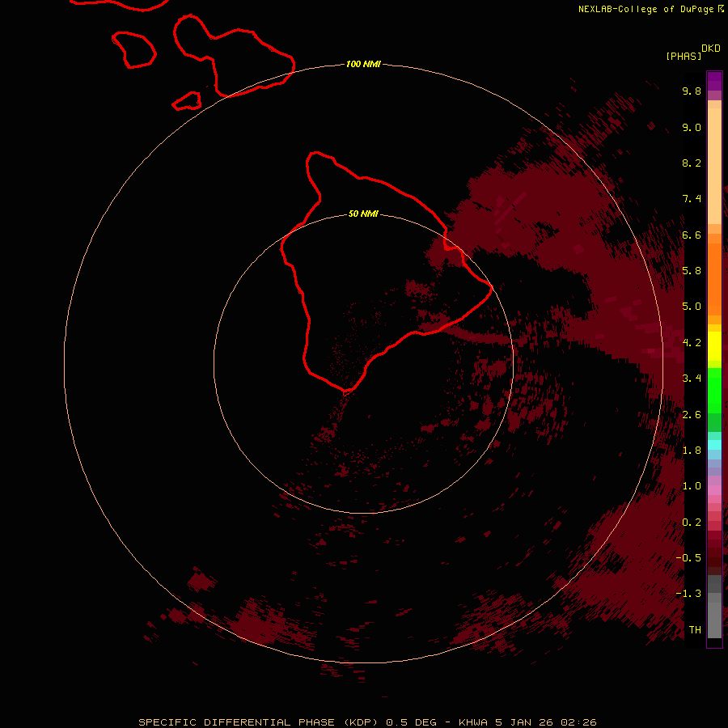Select the 9.8 value on color scale
Screen dimensions: 728x728
pyautogui.click(x=692, y=91)
